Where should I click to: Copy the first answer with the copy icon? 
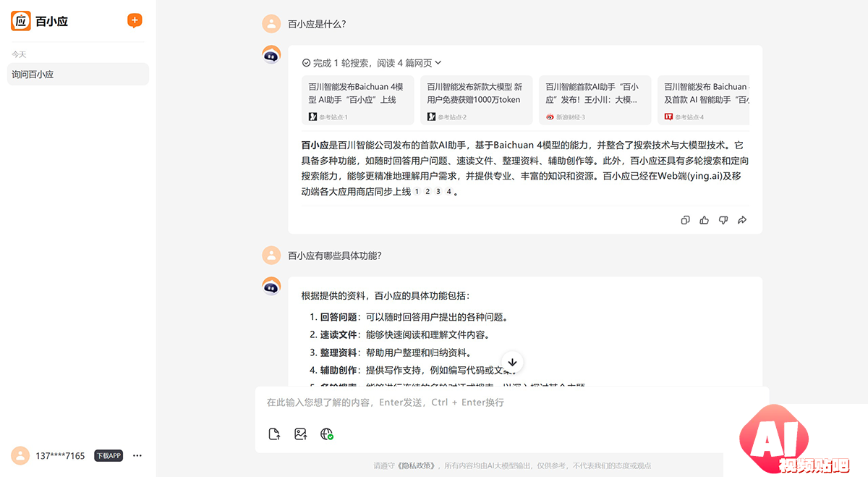[686, 220]
